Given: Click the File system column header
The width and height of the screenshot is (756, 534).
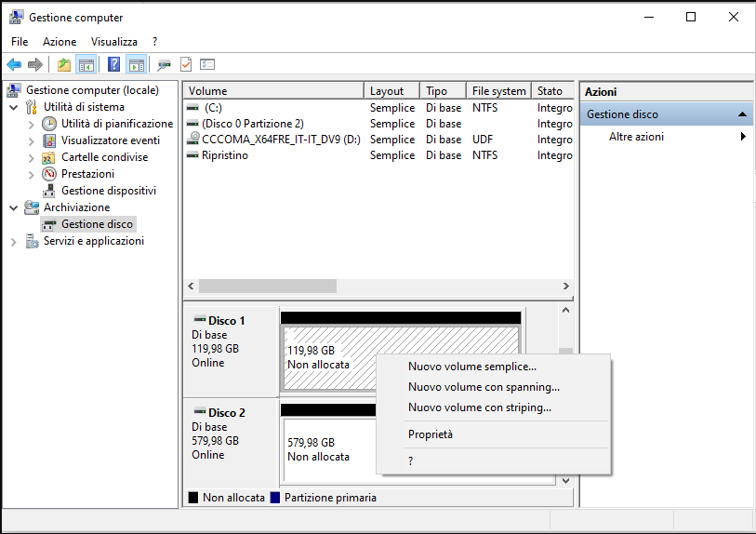Looking at the screenshot, I should [x=498, y=91].
